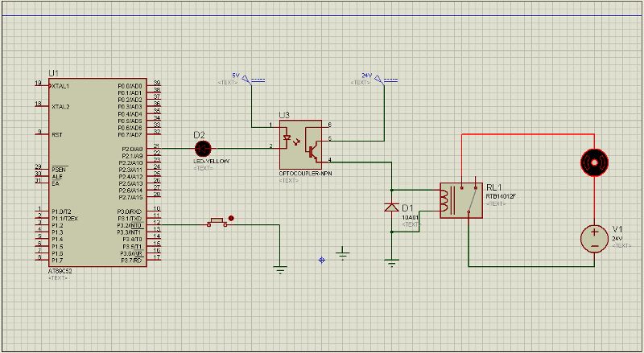Click the motor symbol above V1
This screenshot has height=353, width=644.
point(594,162)
